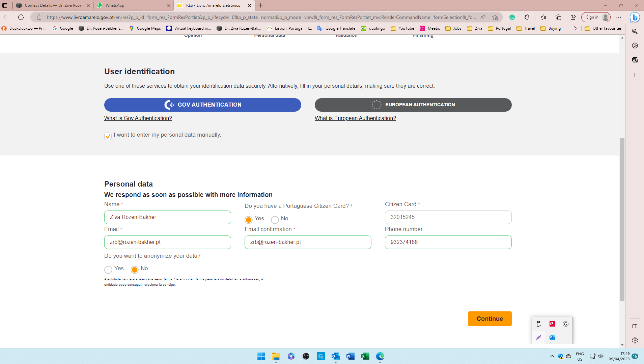Open the Buying bookmarks folder
Viewport: 644px width, 364px height.
click(x=551, y=28)
